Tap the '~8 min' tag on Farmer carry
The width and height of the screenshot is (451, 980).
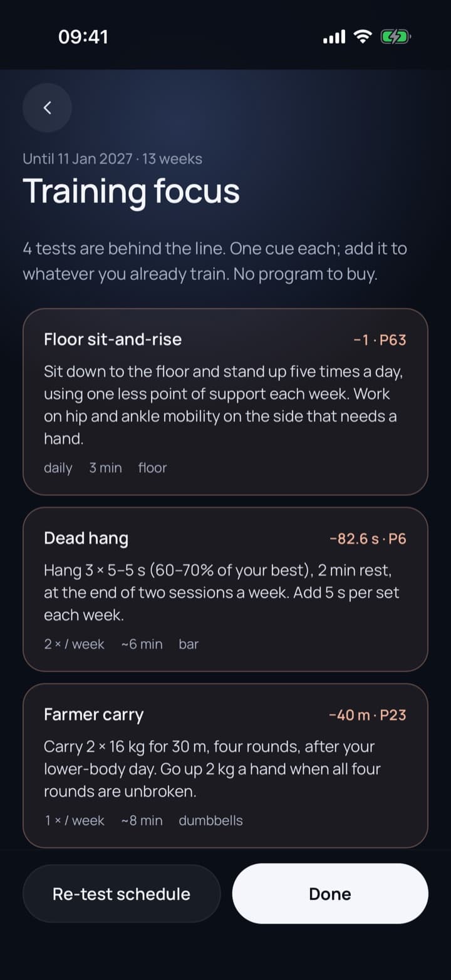[x=142, y=820]
